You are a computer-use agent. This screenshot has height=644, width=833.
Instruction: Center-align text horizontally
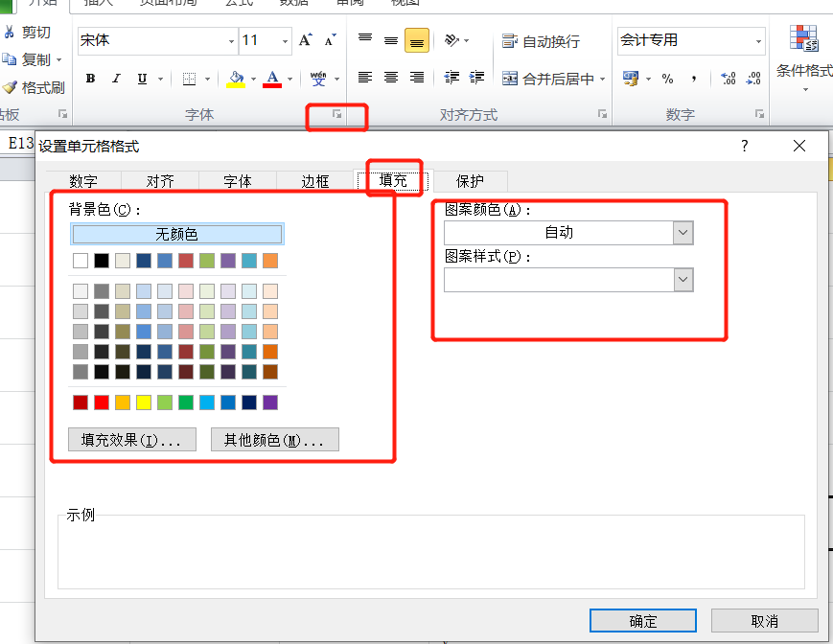(391, 78)
